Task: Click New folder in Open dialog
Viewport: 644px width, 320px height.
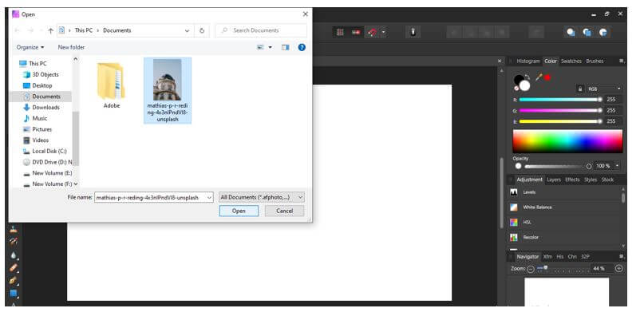Action: click(71, 47)
